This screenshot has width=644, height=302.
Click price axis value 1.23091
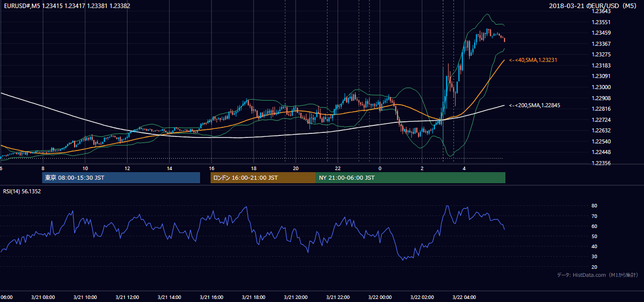[x=601, y=76]
